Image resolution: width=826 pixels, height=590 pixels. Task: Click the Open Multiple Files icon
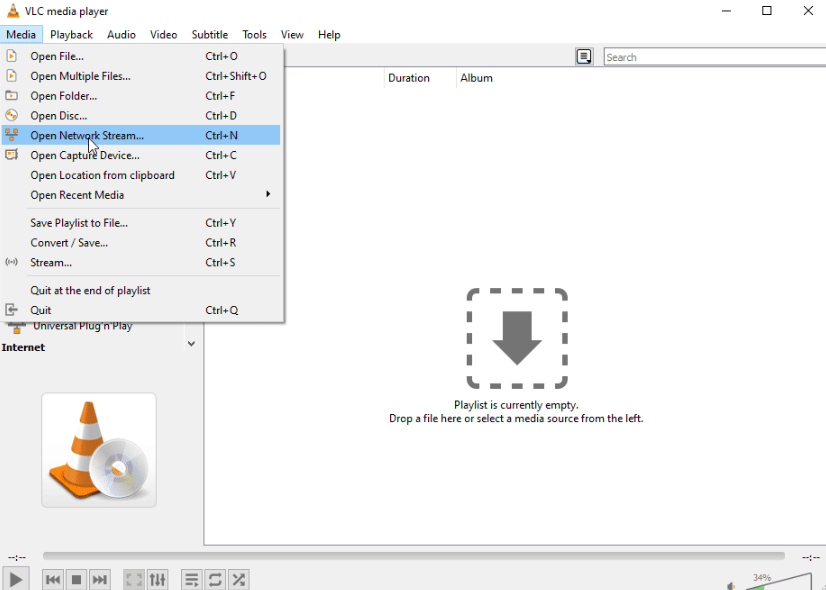pos(12,76)
